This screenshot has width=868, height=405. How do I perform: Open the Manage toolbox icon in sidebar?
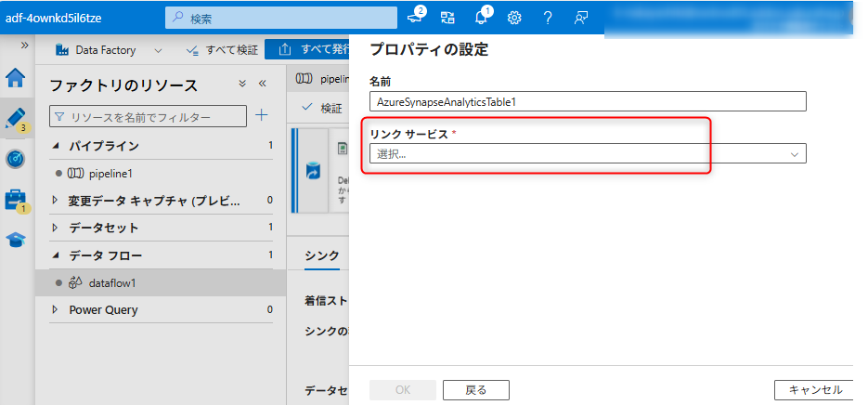pyautogui.click(x=16, y=200)
